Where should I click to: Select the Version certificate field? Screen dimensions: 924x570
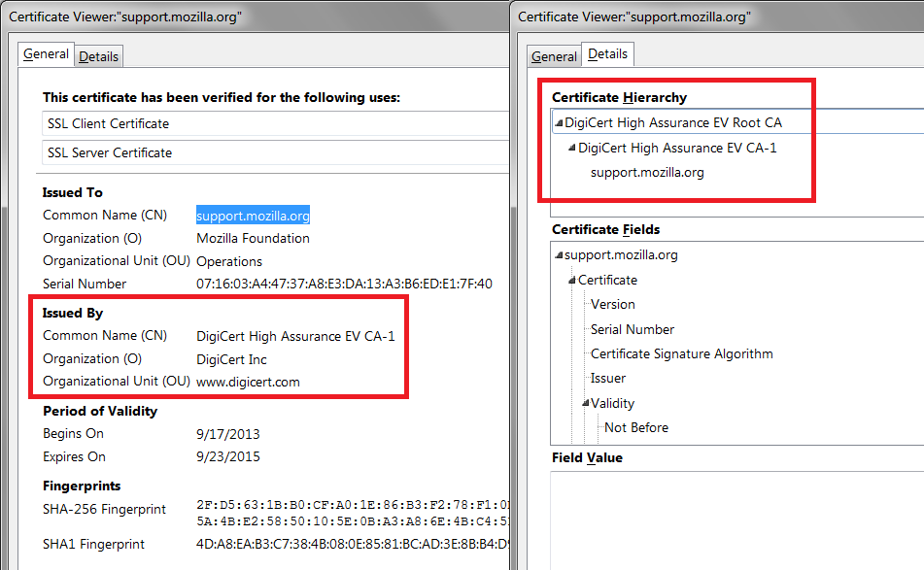pos(612,304)
